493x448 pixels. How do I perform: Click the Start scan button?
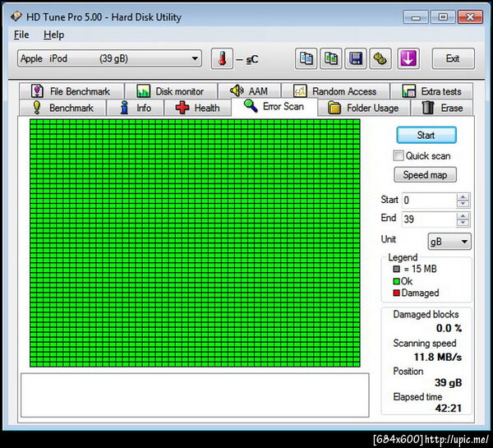[426, 136]
